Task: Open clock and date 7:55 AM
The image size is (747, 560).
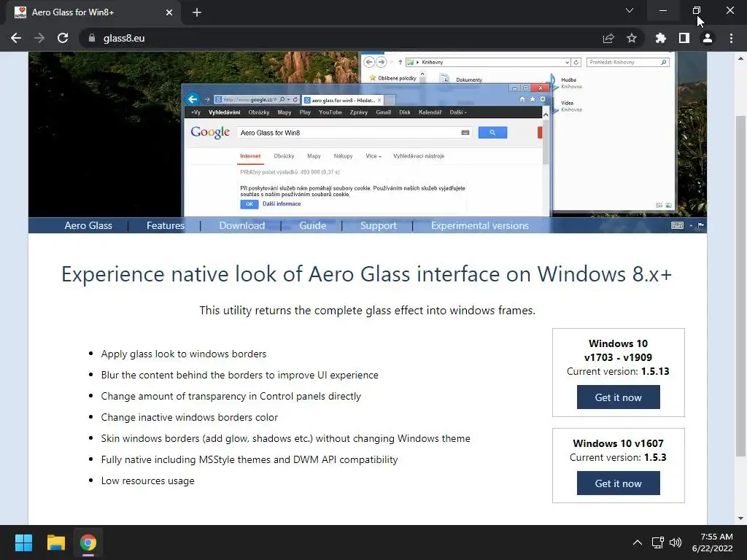Action: tap(712, 542)
